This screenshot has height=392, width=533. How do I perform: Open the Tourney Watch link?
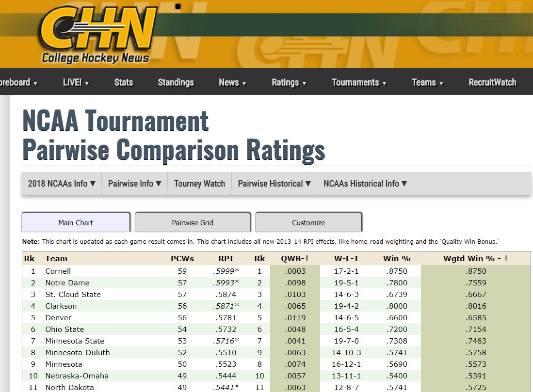[199, 184]
